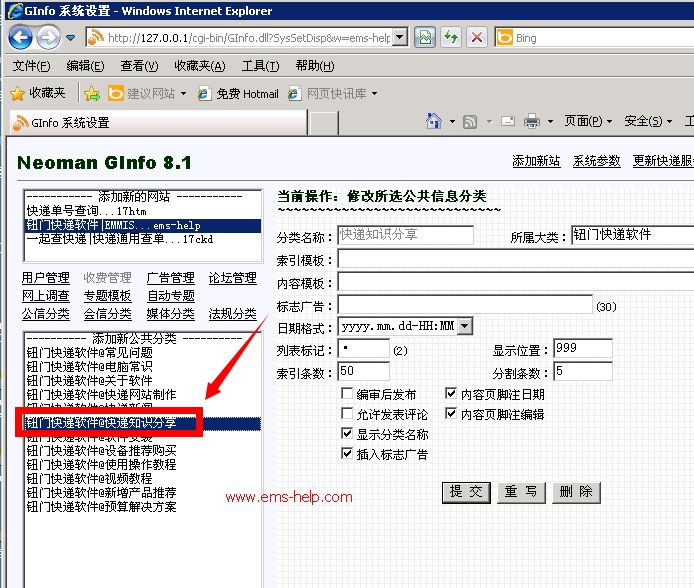This screenshot has height=588, width=694.
Task: Select category 钮门快递软件@常见问题
Action: (x=143, y=353)
